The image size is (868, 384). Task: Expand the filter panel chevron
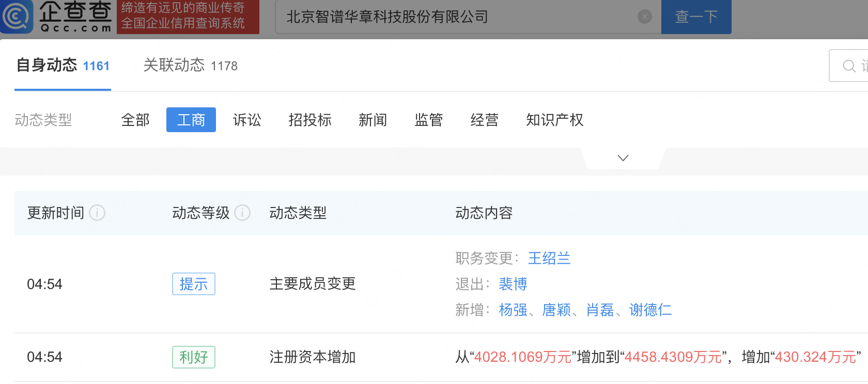(623, 158)
